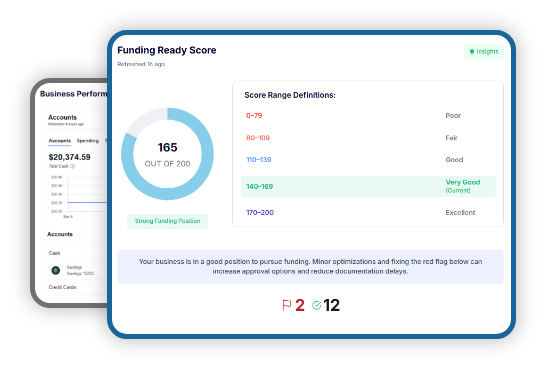The height and width of the screenshot is (369, 546).
Task: Click the funding advice message banner
Action: 310,267
